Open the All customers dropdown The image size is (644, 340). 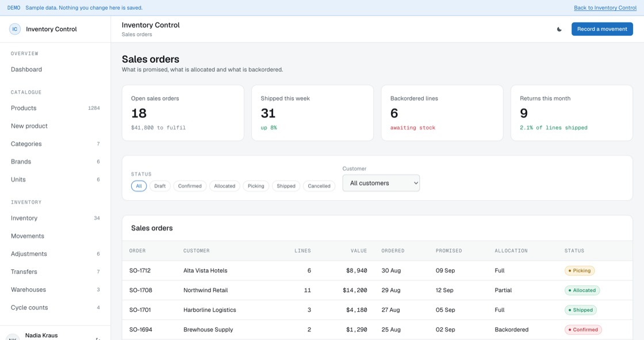(x=381, y=183)
